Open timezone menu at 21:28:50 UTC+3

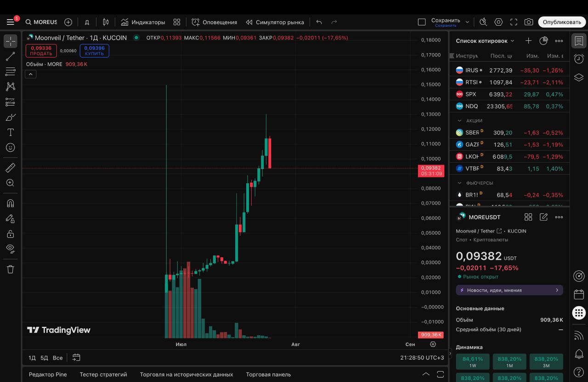click(x=422, y=358)
